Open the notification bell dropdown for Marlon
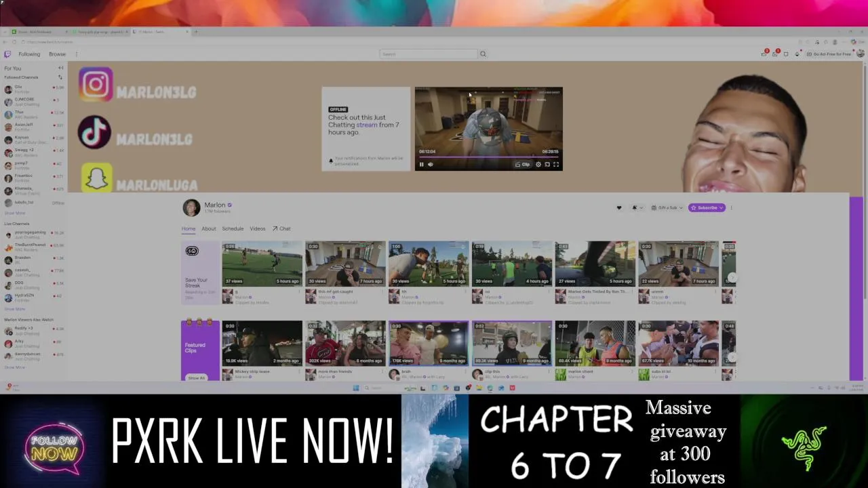 [x=637, y=207]
